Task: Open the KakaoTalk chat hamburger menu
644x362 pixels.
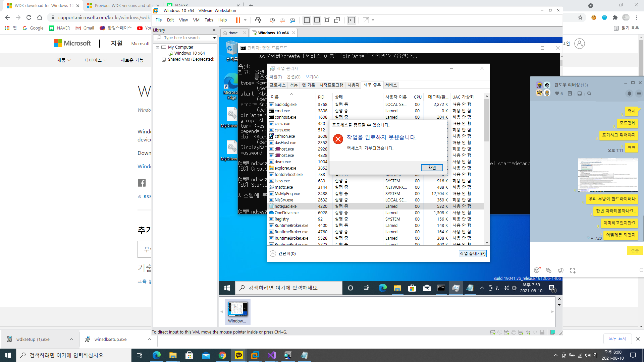Action: coord(639,94)
